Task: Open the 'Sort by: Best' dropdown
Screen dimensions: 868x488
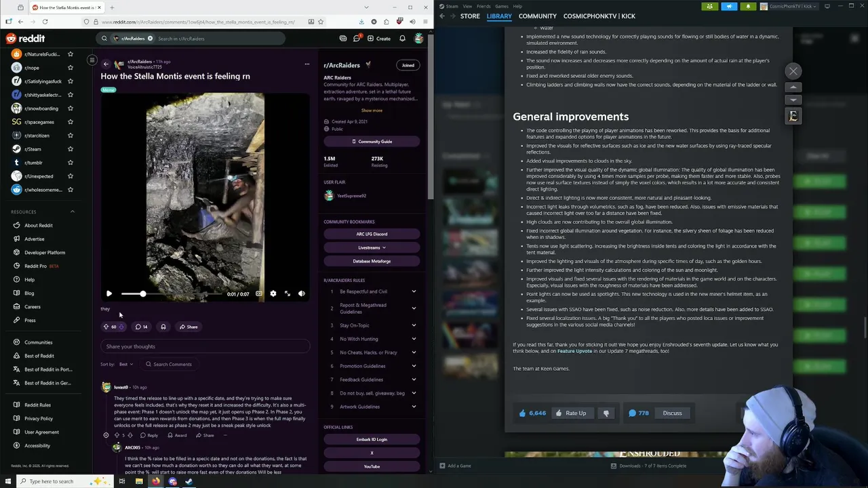Action: (126, 364)
